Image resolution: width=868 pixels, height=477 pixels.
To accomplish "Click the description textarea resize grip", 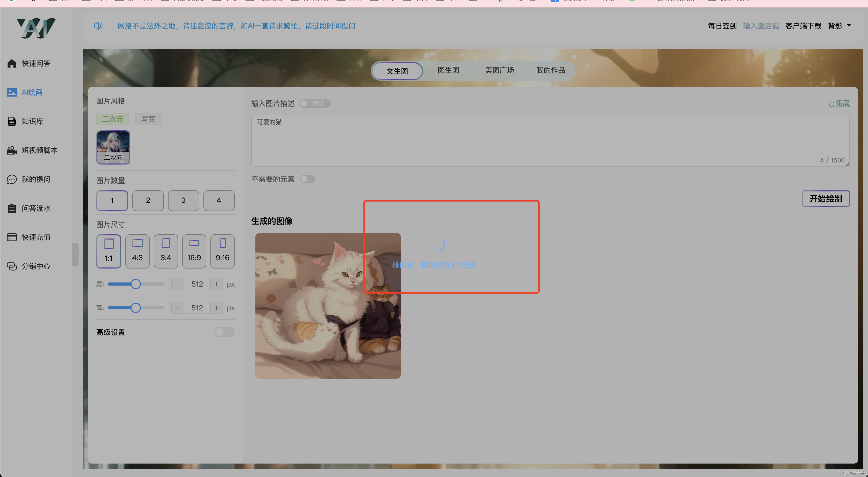I will tap(847, 164).
